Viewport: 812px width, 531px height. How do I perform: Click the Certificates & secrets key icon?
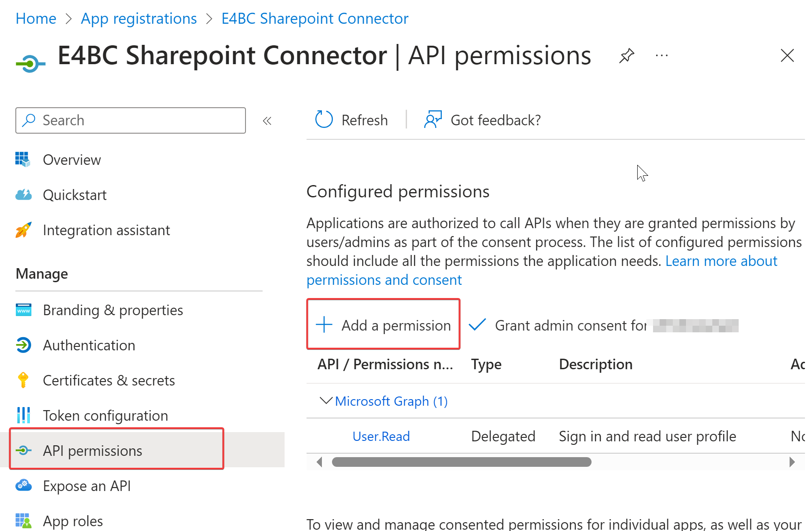coord(23,380)
